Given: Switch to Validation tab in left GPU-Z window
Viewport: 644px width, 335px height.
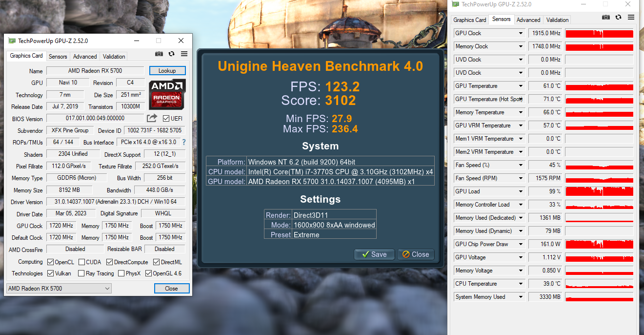Looking at the screenshot, I should coord(114,57).
